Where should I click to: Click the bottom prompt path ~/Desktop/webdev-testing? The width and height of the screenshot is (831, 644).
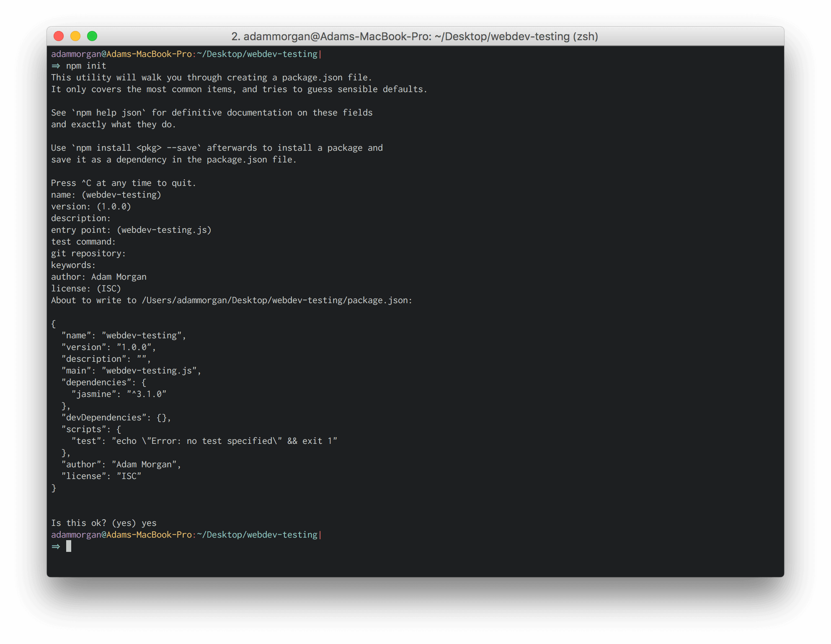point(257,535)
